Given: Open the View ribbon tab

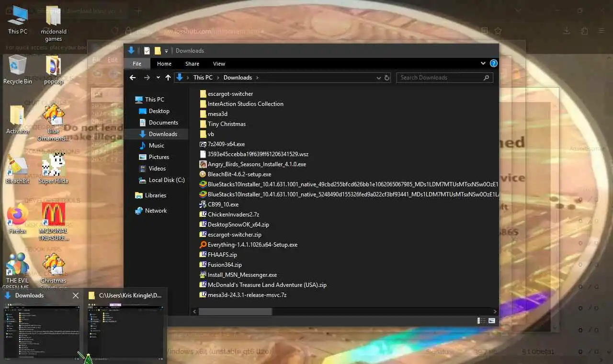Looking at the screenshot, I should click(219, 64).
